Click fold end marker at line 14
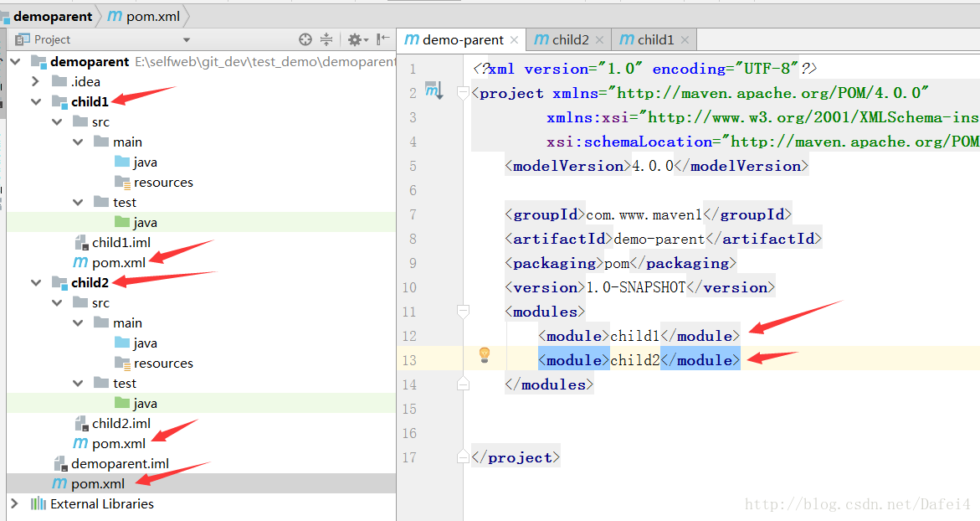980x521 pixels. 463,384
